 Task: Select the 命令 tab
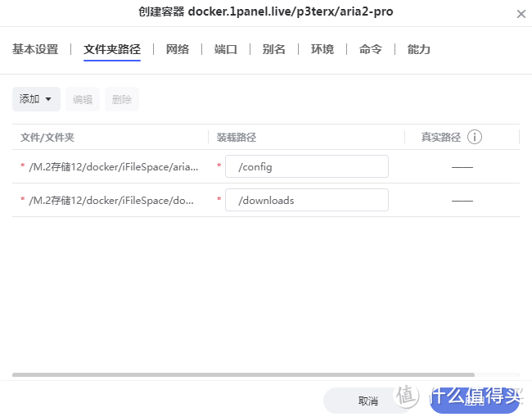(371, 49)
